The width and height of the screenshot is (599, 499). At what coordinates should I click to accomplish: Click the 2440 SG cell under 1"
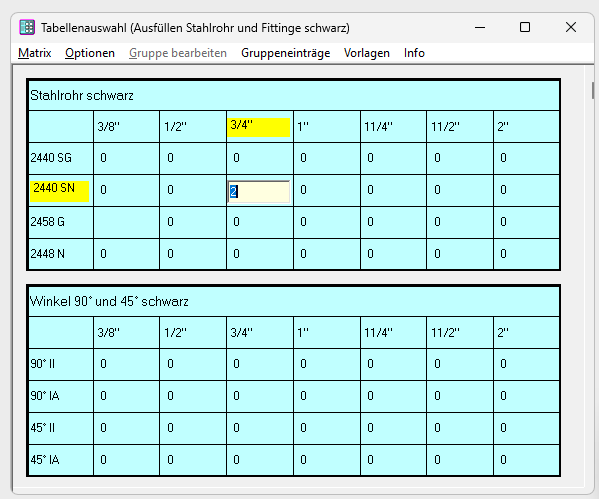[327, 158]
